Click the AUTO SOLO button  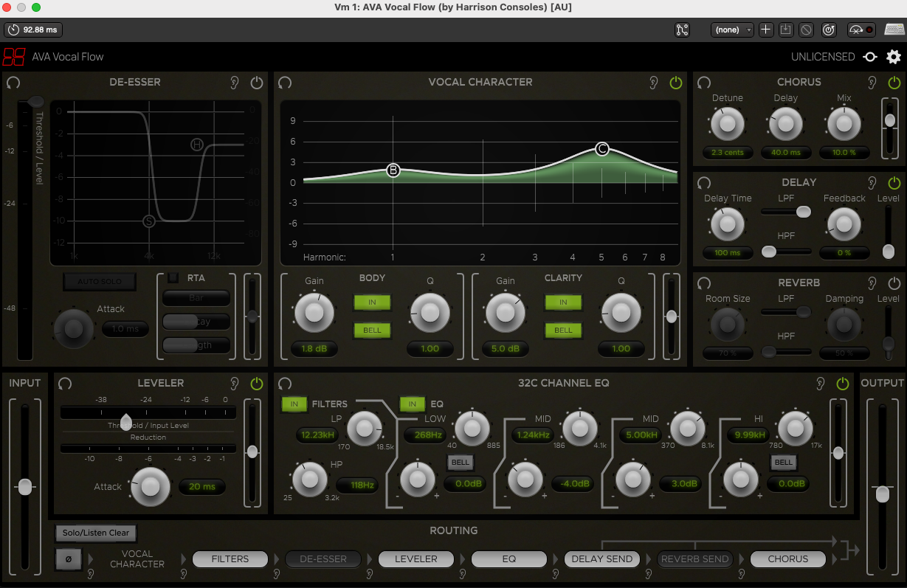pyautogui.click(x=99, y=282)
